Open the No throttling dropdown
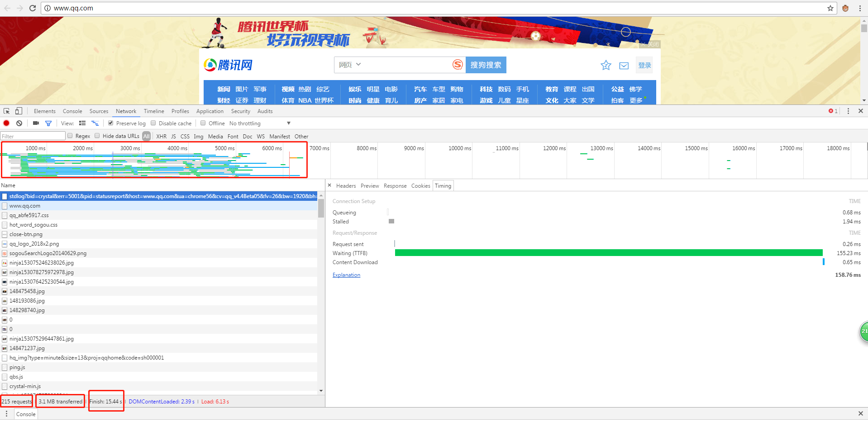The height and width of the screenshot is (422, 868). point(260,123)
